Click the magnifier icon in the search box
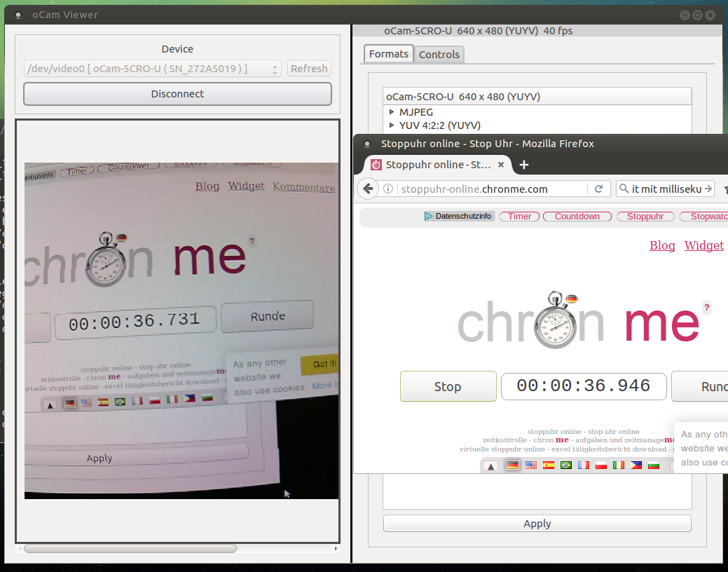 pyautogui.click(x=624, y=188)
